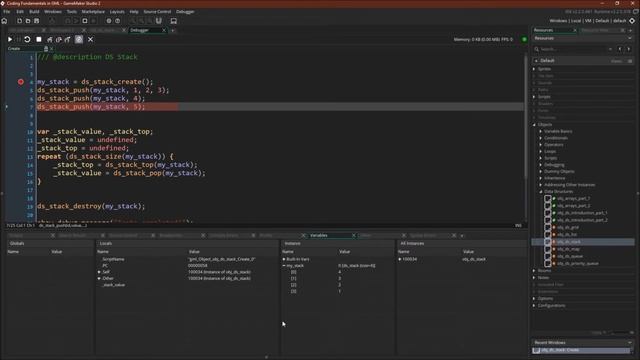Stop the debugger with square icon
This screenshot has height=360, width=640.
(x=39, y=40)
